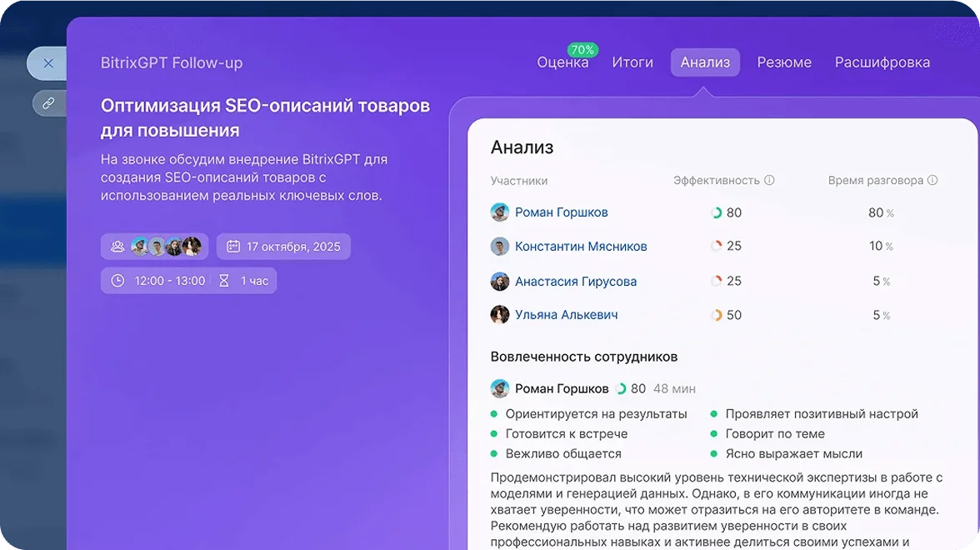The width and height of the screenshot is (980, 550).
Task: Open the Резюме tab
Action: 784,62
